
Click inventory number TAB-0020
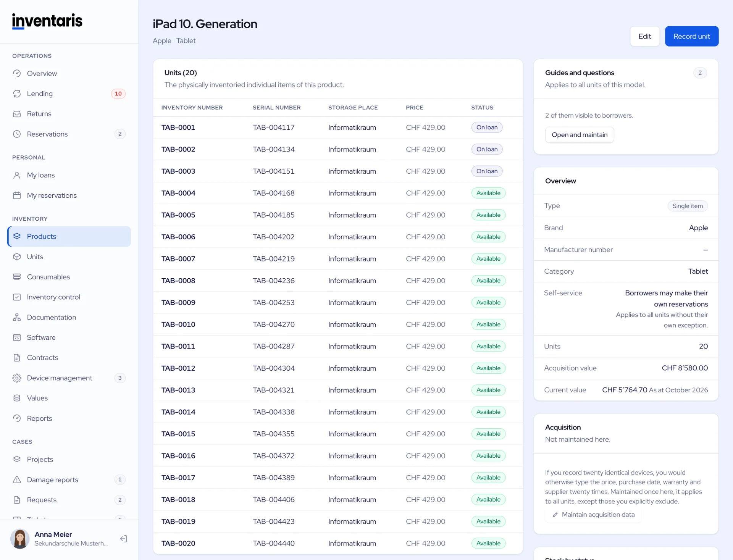(178, 543)
